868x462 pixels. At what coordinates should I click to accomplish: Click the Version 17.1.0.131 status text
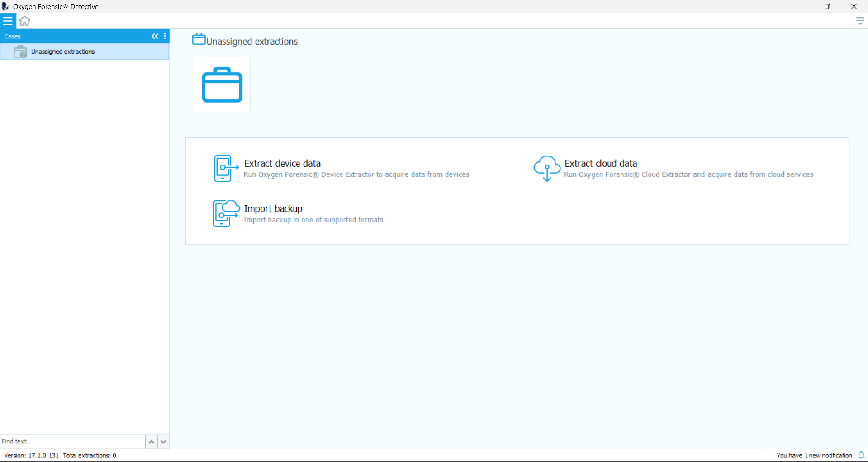pyautogui.click(x=32, y=456)
